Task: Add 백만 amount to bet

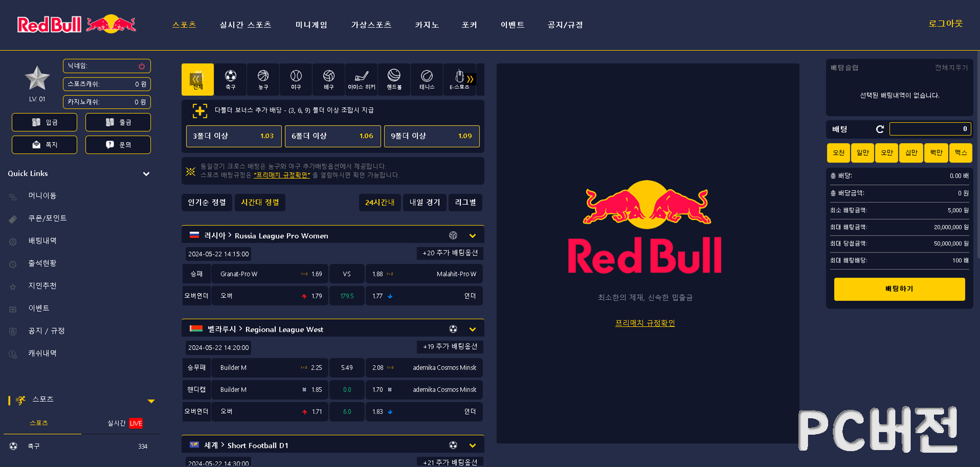Action: pos(936,152)
